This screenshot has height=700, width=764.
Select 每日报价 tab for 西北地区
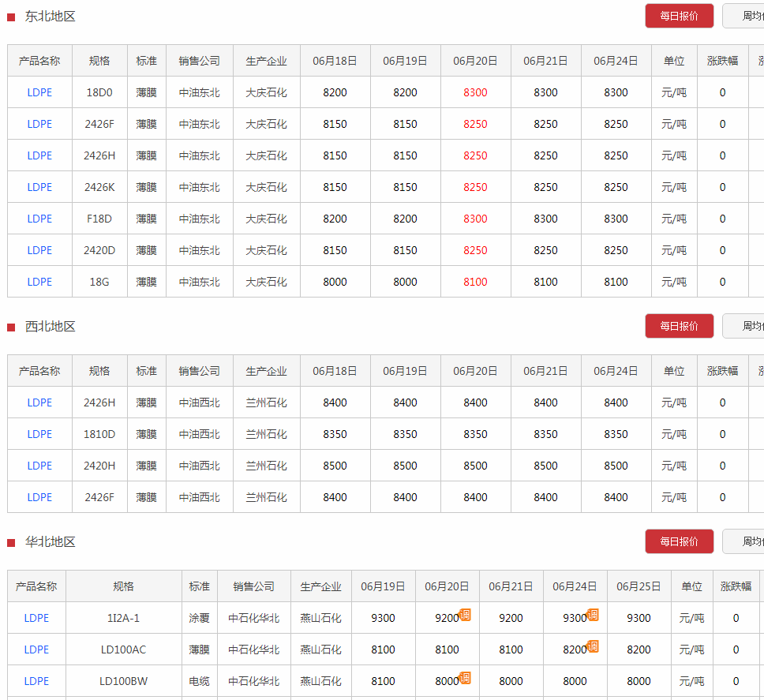point(679,326)
